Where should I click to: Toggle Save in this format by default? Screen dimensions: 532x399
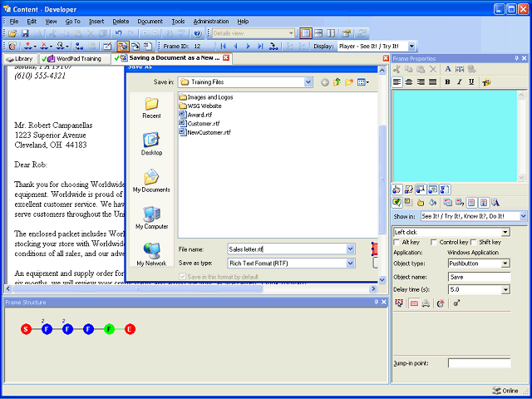coord(183,277)
